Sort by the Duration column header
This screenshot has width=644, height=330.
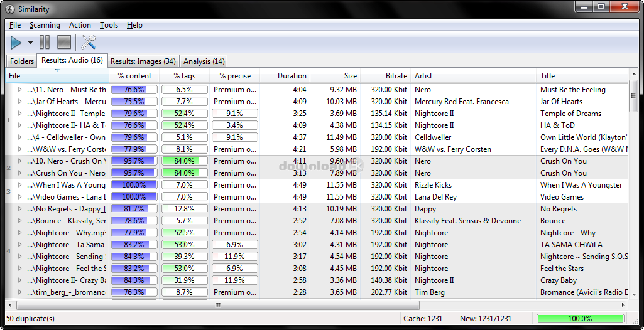[285, 76]
